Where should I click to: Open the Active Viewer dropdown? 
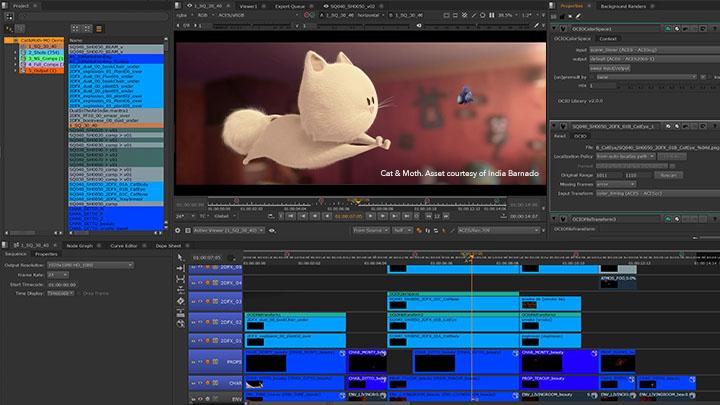click(229, 230)
